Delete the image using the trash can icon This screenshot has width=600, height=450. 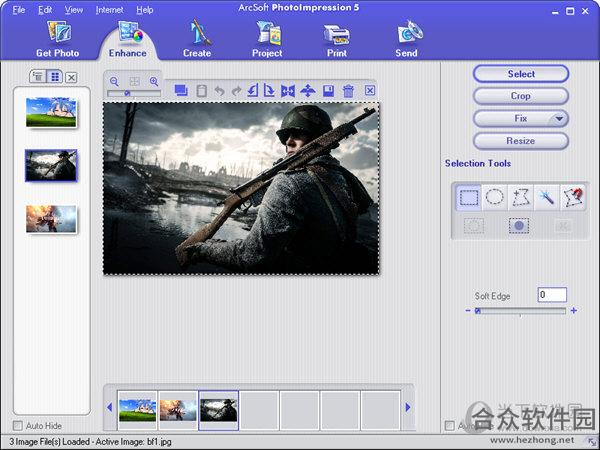tap(348, 91)
